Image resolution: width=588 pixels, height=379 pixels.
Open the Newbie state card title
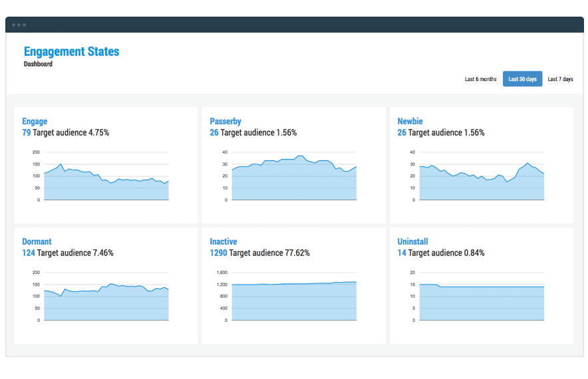coord(410,122)
